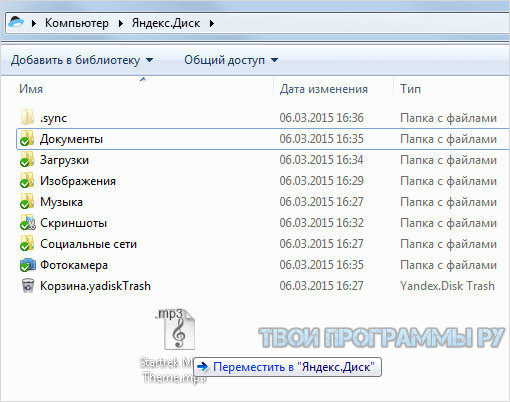Screen dimensions: 510x402
Task: Select the Социальные сети folder icon
Action: pyautogui.click(x=27, y=244)
